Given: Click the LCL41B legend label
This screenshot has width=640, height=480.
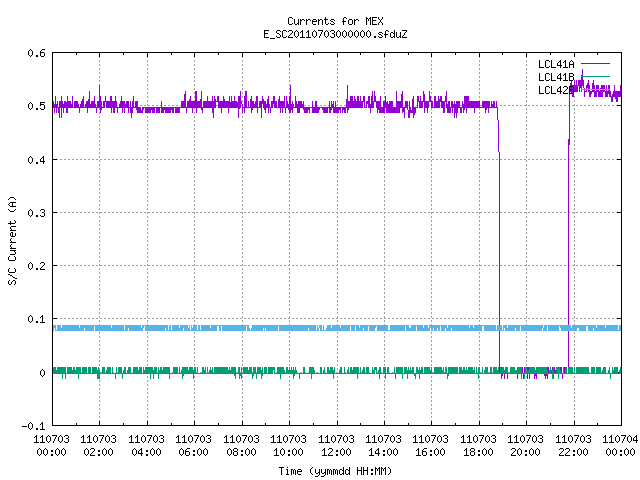Looking at the screenshot, I should pos(556,77).
